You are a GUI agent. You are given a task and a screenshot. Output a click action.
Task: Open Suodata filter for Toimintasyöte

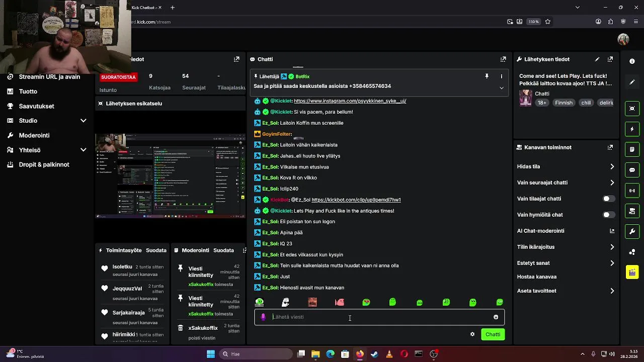tap(156, 250)
